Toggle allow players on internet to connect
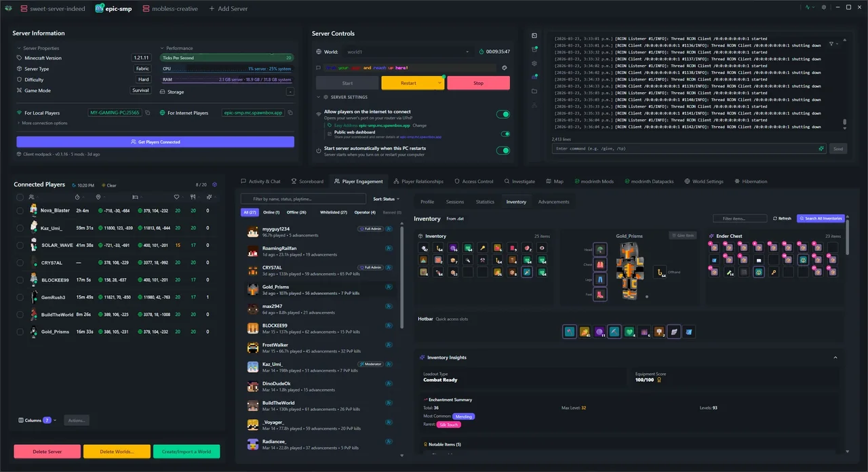This screenshot has height=472, width=868. [503, 115]
